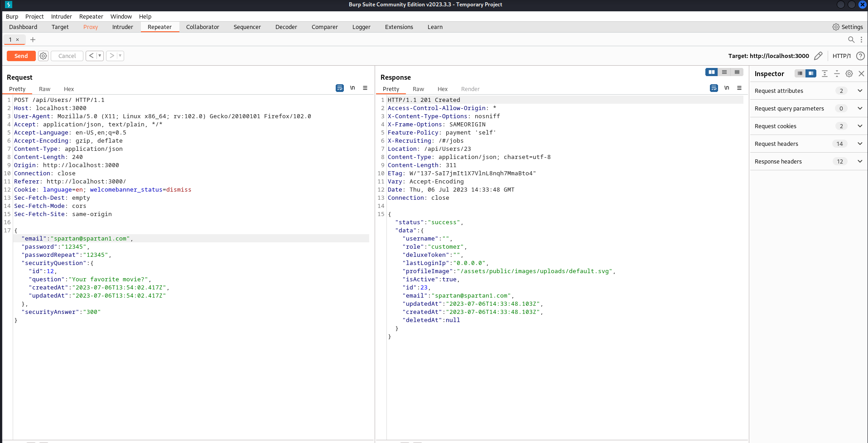868x443 pixels.
Task: Expand all Inspector sections icon
Action: click(825, 73)
